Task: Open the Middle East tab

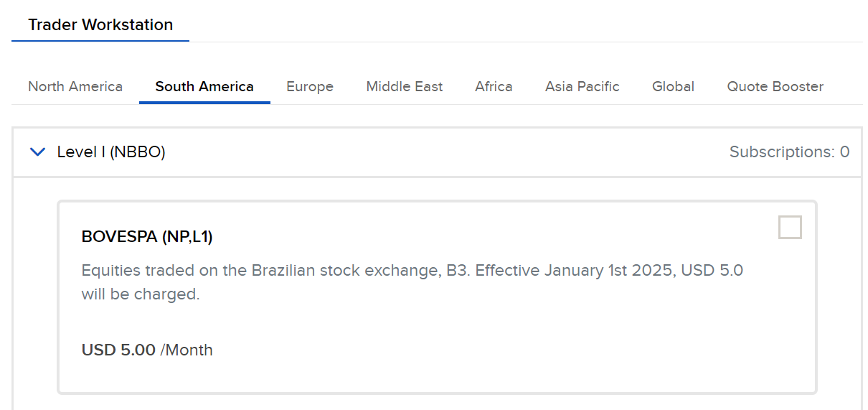Action: coord(405,87)
